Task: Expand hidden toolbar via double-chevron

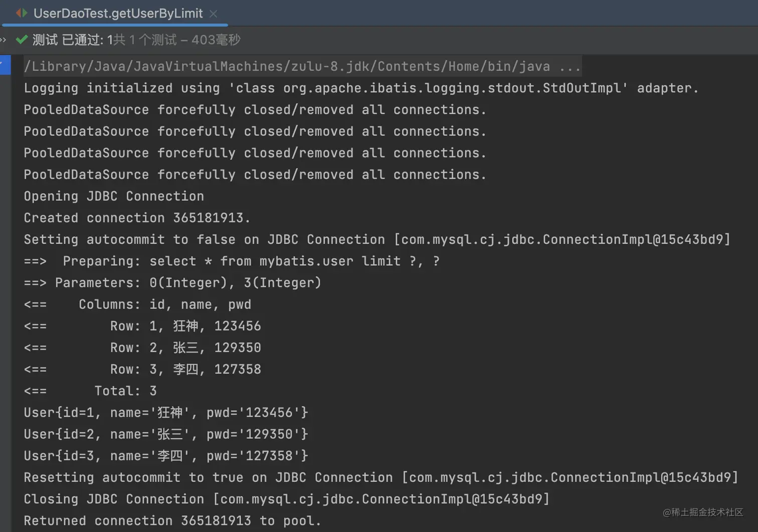Action: [x=3, y=40]
